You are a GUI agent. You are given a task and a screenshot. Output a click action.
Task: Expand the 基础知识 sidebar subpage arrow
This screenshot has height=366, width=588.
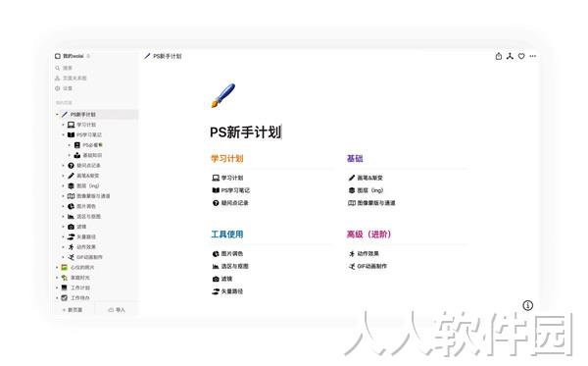69,155
